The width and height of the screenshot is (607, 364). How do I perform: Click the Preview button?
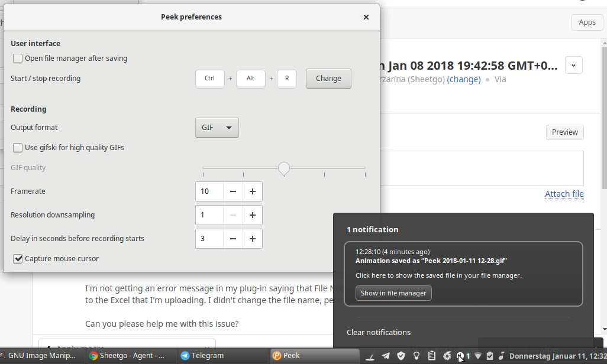(565, 132)
